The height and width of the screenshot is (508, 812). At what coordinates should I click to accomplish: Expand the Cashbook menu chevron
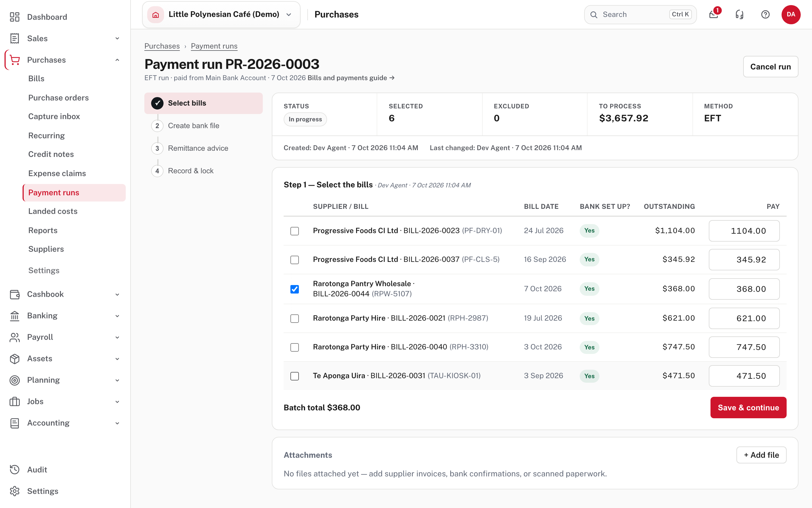coord(117,294)
